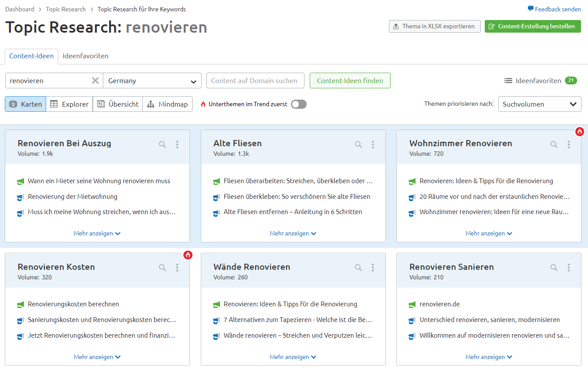Open headline 'Wände renovieren – Streichen und Verputzen'

coord(298,335)
